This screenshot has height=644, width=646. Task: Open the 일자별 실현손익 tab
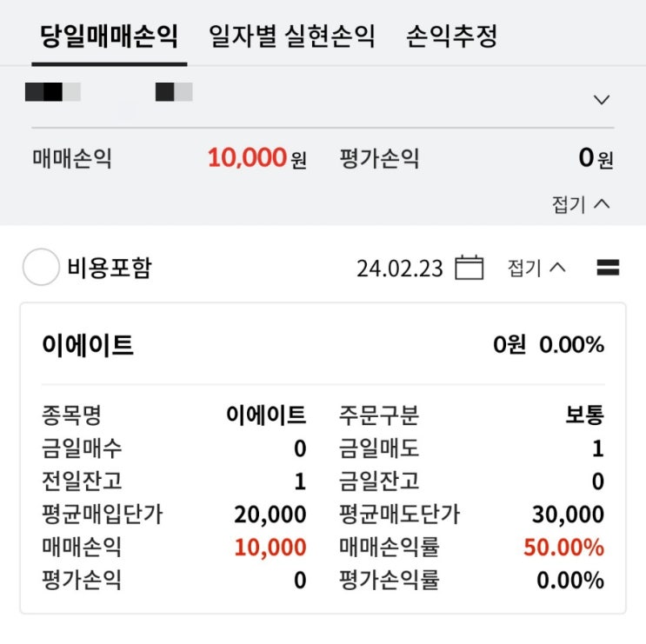tap(292, 37)
